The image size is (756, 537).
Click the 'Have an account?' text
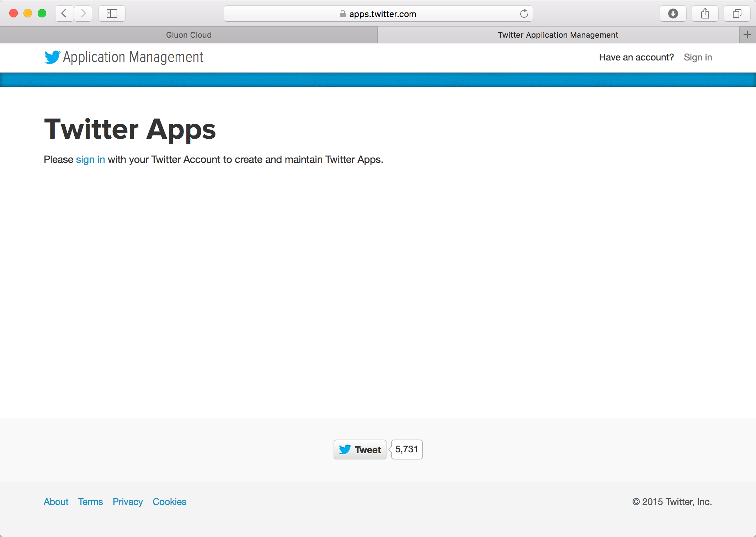(636, 57)
